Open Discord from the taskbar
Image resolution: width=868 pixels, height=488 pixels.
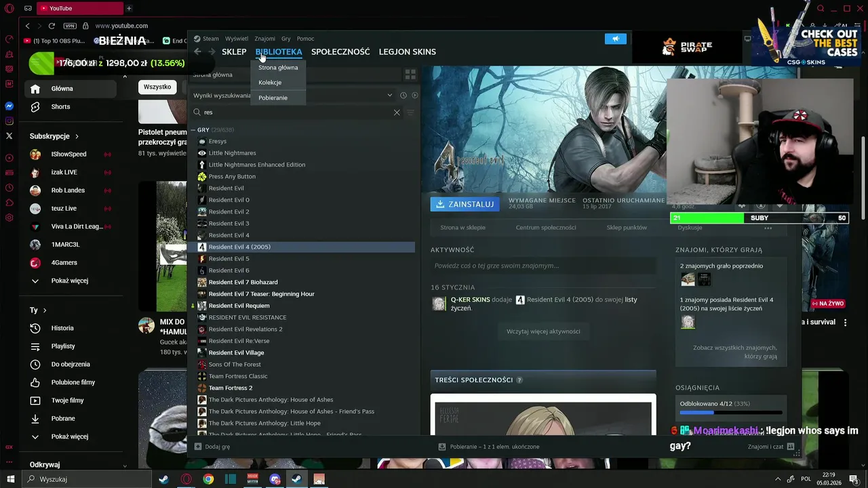[275, 479]
